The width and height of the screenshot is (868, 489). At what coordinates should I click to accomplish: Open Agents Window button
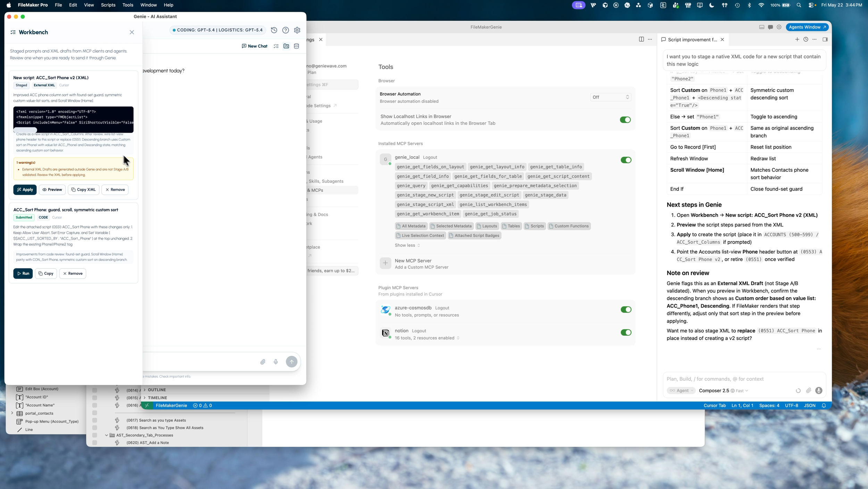[x=807, y=27]
